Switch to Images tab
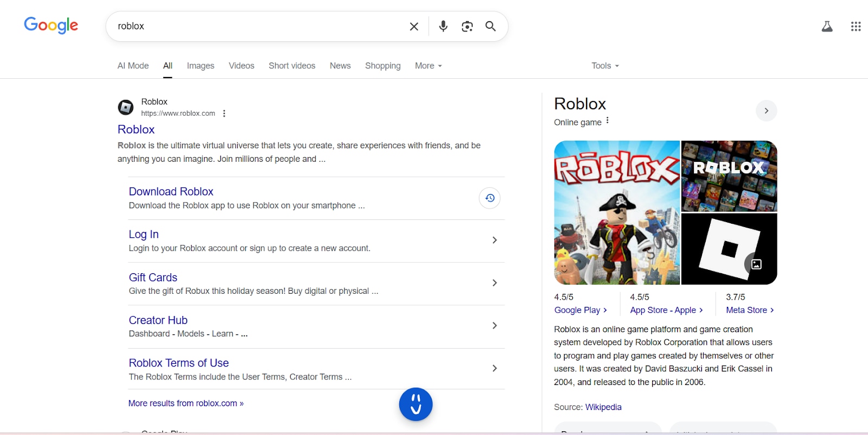The height and width of the screenshot is (435, 868). (201, 66)
